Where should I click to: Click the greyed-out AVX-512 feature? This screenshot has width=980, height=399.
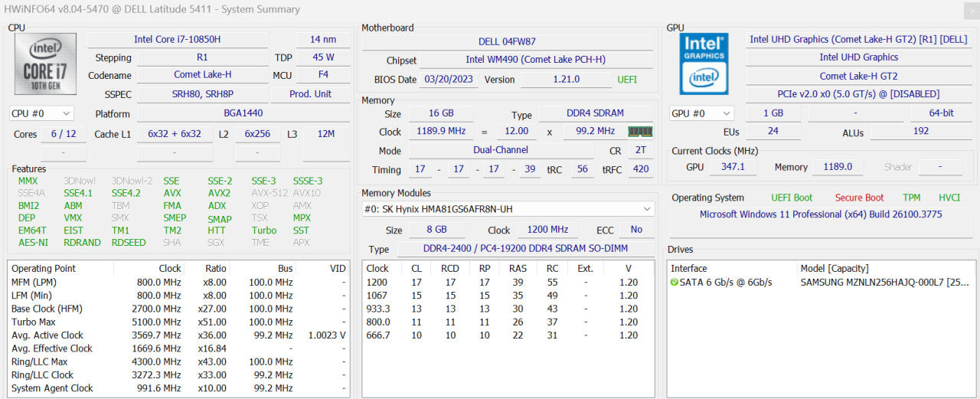pyautogui.click(x=269, y=193)
